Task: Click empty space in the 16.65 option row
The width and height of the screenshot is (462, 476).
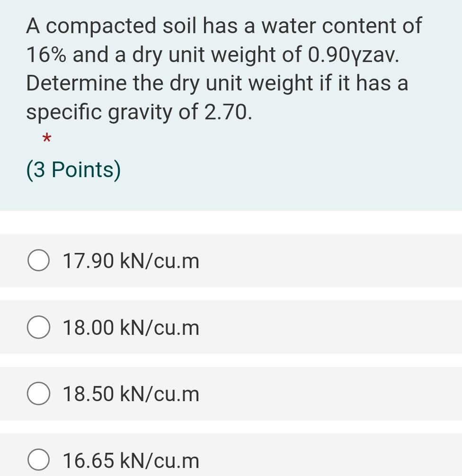Action: coord(331,460)
